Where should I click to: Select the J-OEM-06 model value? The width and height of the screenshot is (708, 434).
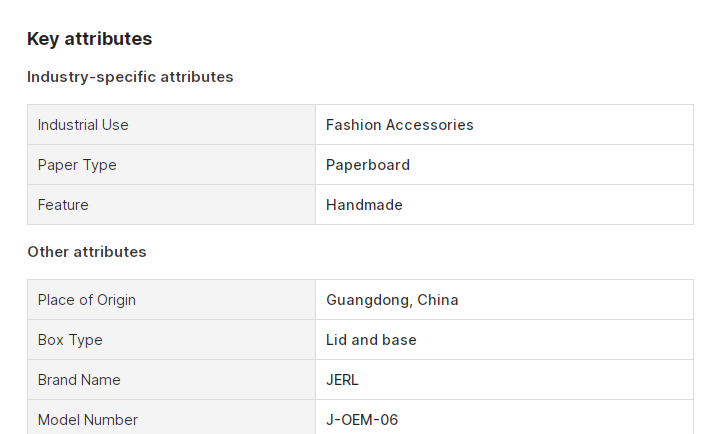coord(362,420)
